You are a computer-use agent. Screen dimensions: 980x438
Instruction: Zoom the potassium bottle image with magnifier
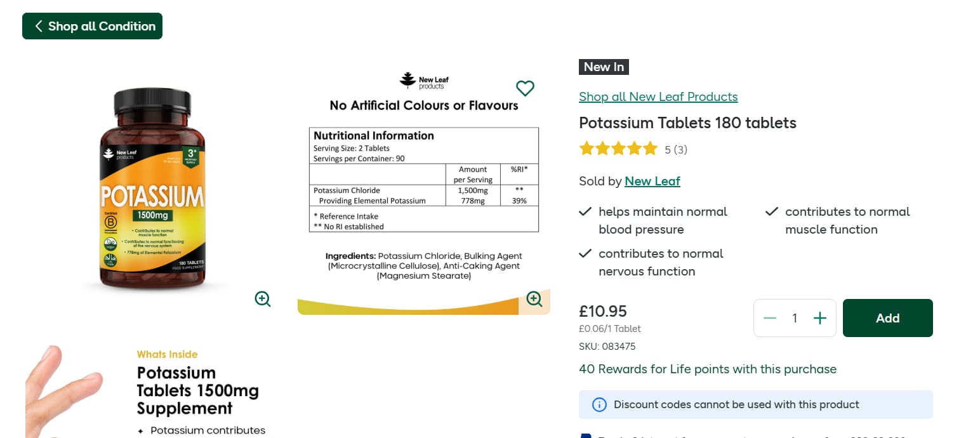263,299
